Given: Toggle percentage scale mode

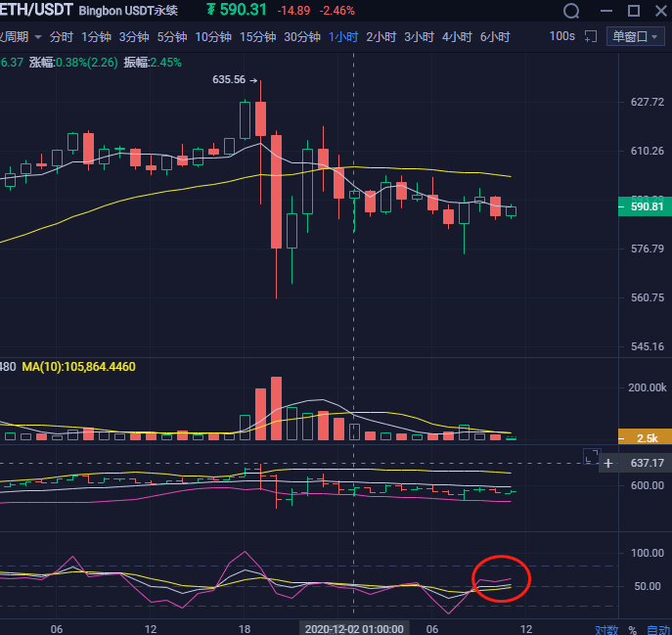Looking at the screenshot, I should click(633, 629).
